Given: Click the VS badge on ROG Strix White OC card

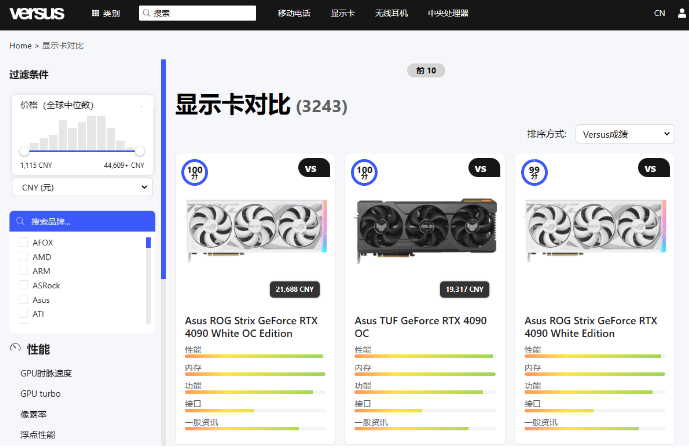Looking at the screenshot, I should 314,168.
